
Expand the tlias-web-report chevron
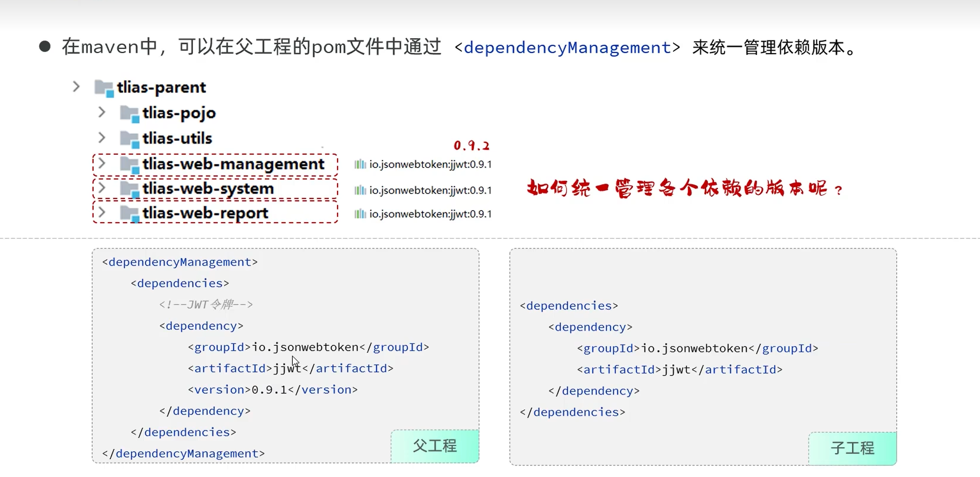pyautogui.click(x=101, y=212)
